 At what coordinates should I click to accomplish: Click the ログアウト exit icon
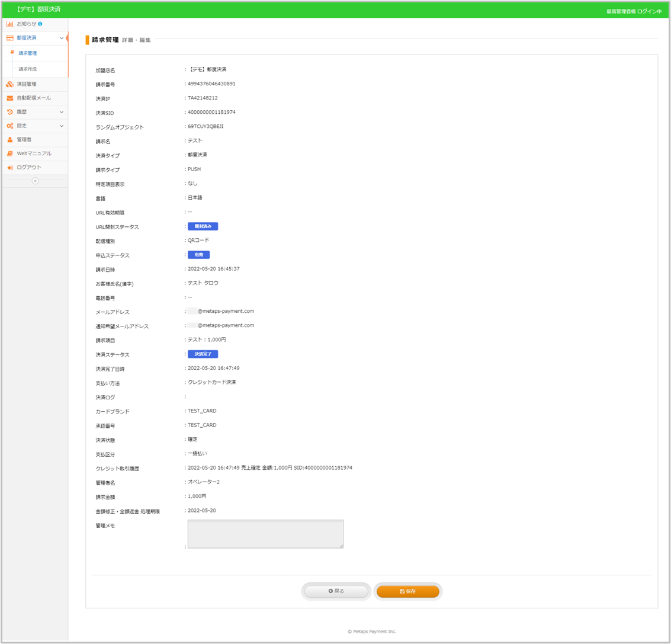[10, 168]
